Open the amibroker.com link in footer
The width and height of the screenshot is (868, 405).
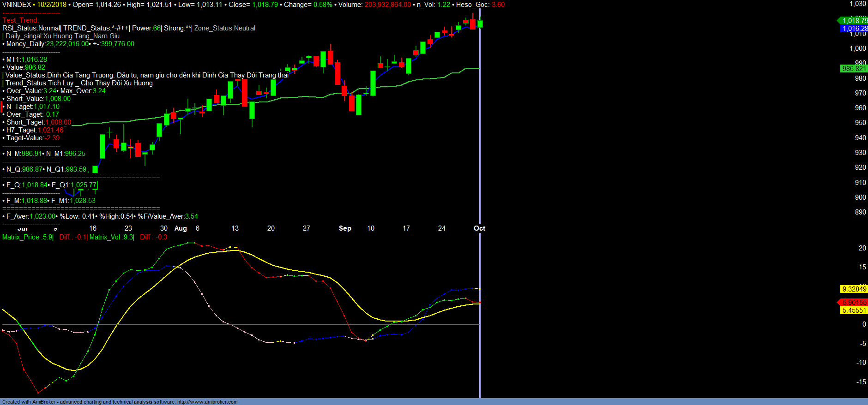[x=207, y=402]
